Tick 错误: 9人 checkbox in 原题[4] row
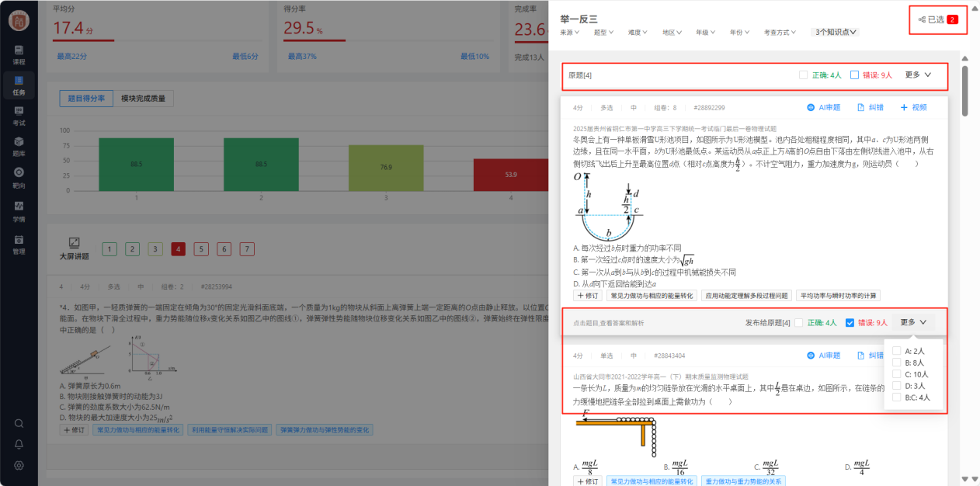This screenshot has height=486, width=980. 854,75
